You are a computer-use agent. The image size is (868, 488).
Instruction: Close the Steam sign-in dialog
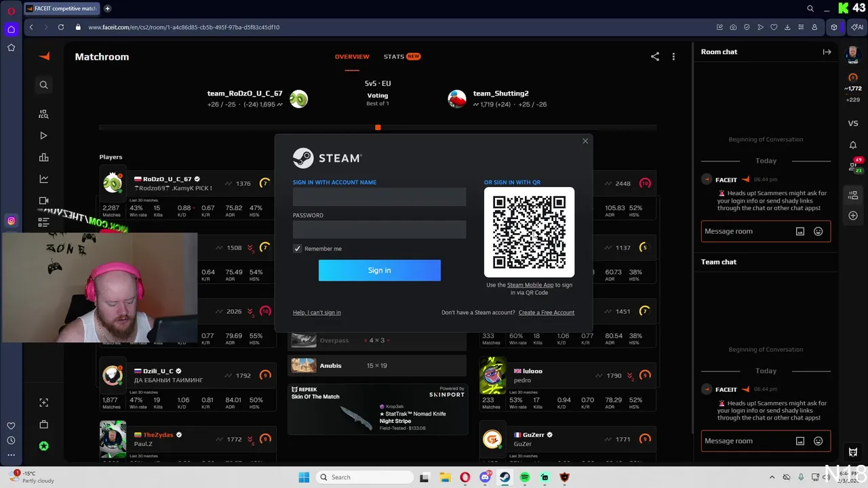click(585, 141)
